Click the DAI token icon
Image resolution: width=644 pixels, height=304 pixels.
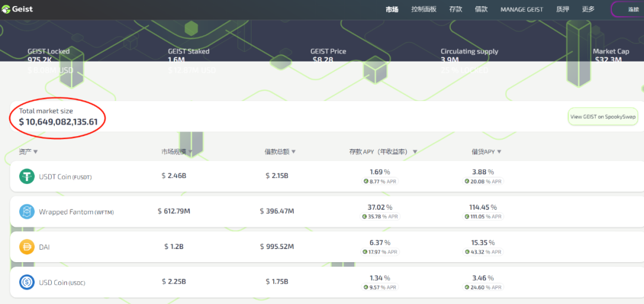[x=27, y=247]
